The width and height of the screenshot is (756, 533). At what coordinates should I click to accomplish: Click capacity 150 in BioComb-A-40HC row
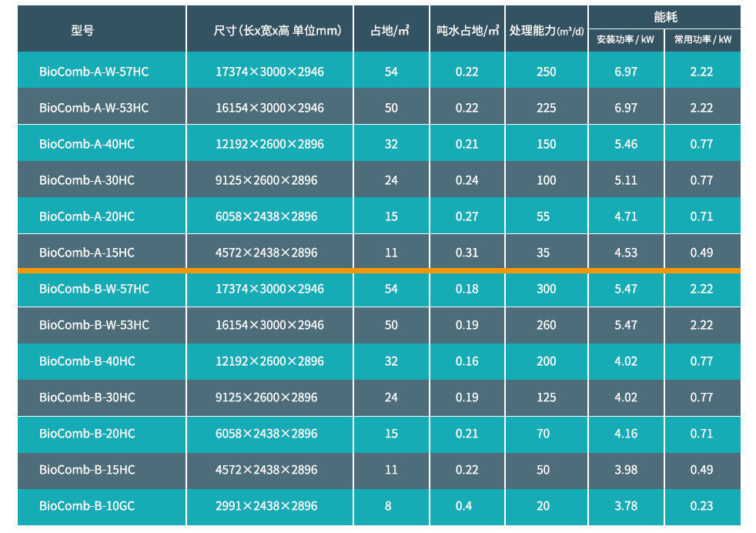[x=547, y=144]
